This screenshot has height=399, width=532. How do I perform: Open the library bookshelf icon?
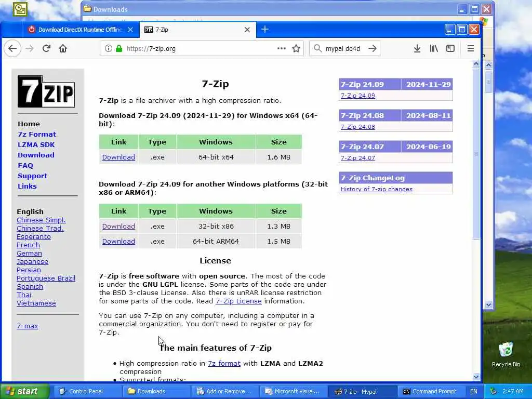[434, 48]
